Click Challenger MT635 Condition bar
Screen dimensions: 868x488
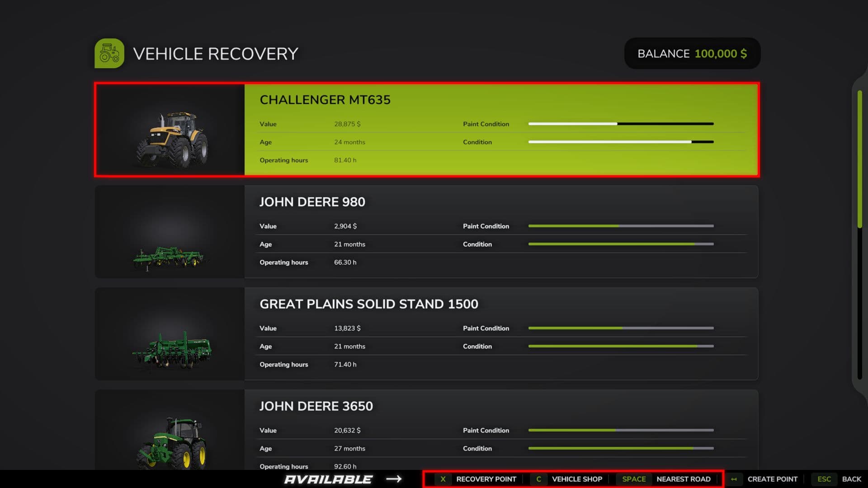coord(621,142)
